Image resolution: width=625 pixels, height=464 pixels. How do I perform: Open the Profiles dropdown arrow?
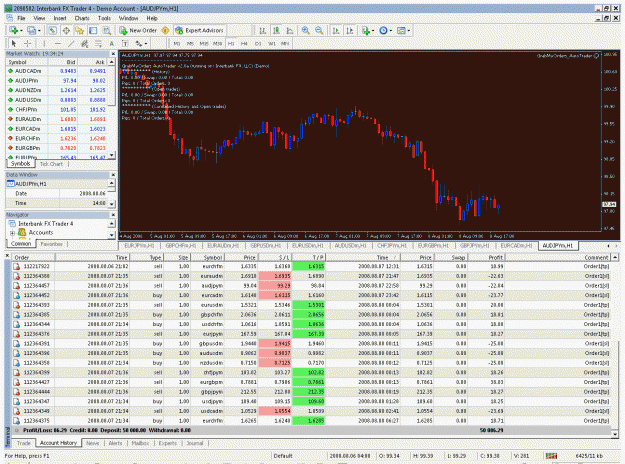[39, 31]
